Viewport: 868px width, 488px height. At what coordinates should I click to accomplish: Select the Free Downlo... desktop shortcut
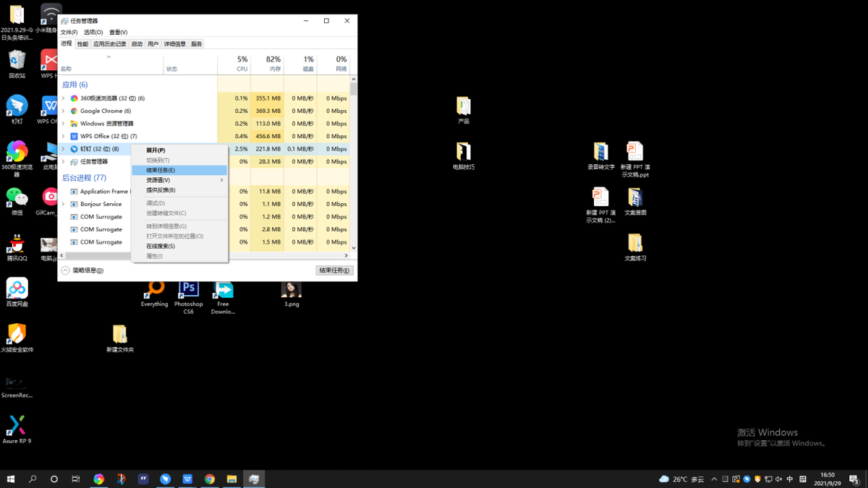tap(223, 298)
